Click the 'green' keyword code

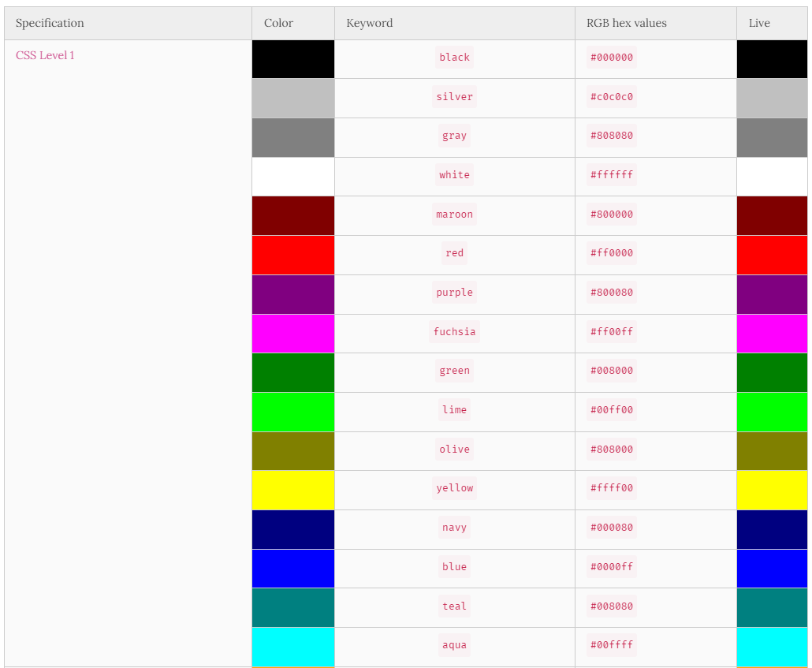coord(454,371)
